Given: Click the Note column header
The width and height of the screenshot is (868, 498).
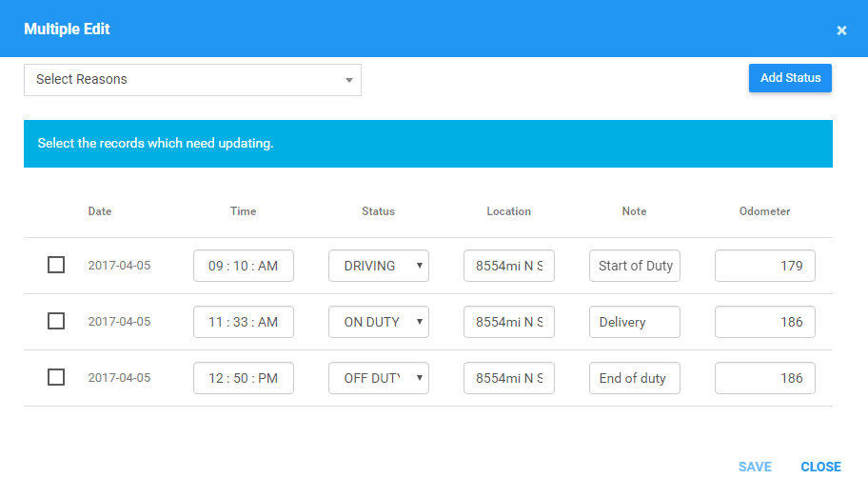Looking at the screenshot, I should point(634,211).
